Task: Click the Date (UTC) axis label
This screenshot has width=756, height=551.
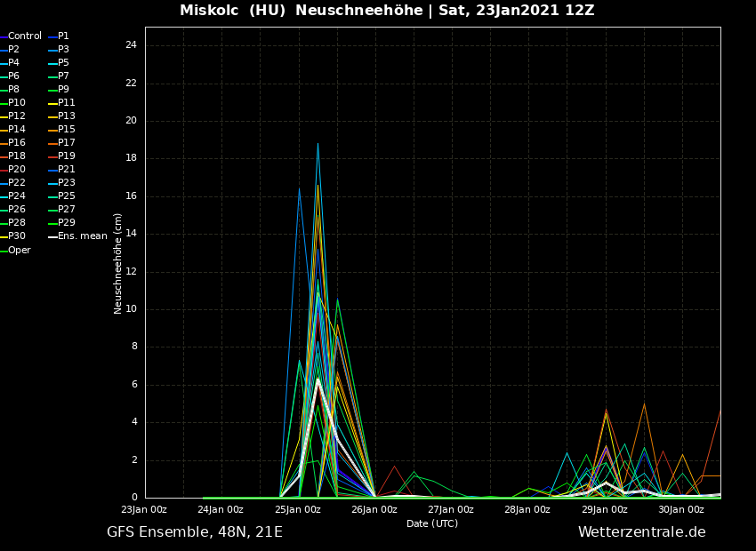Action: click(432, 524)
